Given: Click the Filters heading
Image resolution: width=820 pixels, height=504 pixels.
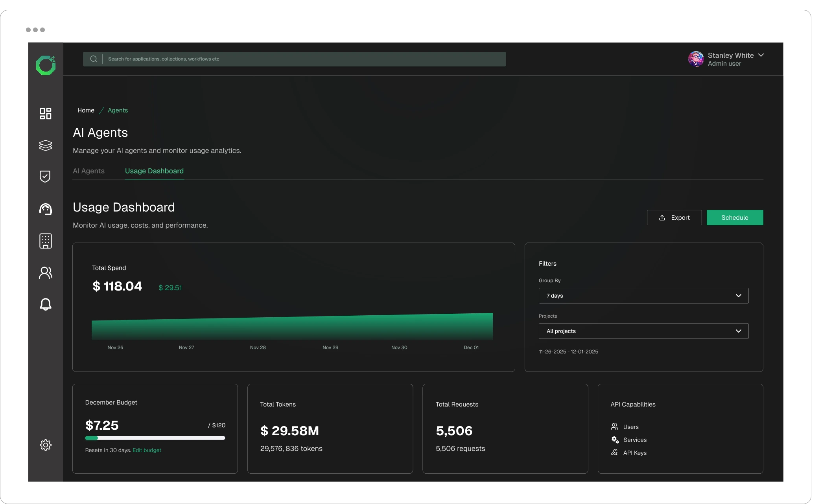Looking at the screenshot, I should (x=547, y=264).
